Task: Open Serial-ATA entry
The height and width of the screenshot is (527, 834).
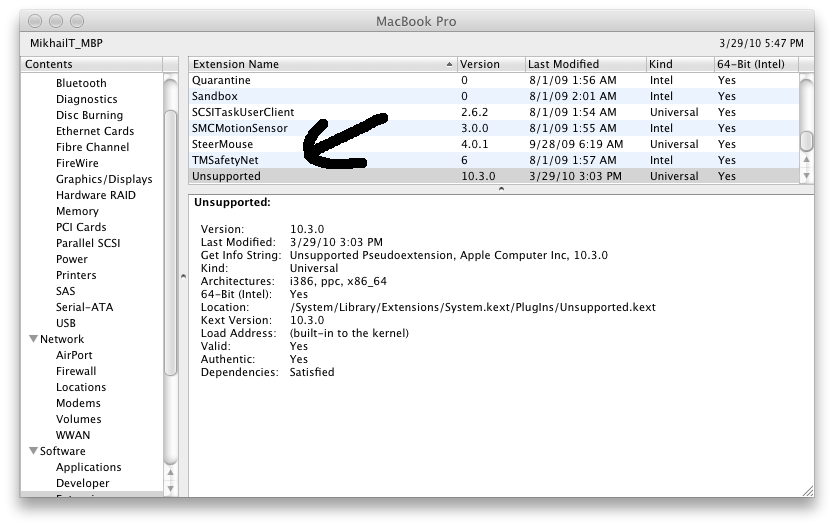Action: tap(85, 306)
